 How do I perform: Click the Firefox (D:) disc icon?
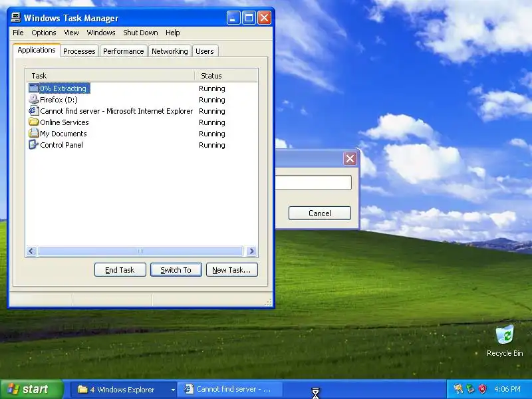(34, 100)
